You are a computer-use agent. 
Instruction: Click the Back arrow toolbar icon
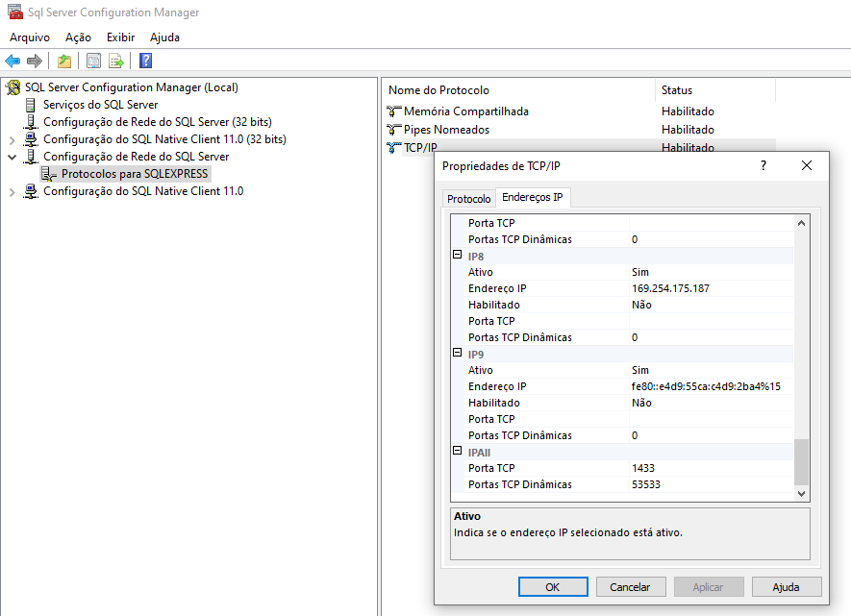[13, 61]
